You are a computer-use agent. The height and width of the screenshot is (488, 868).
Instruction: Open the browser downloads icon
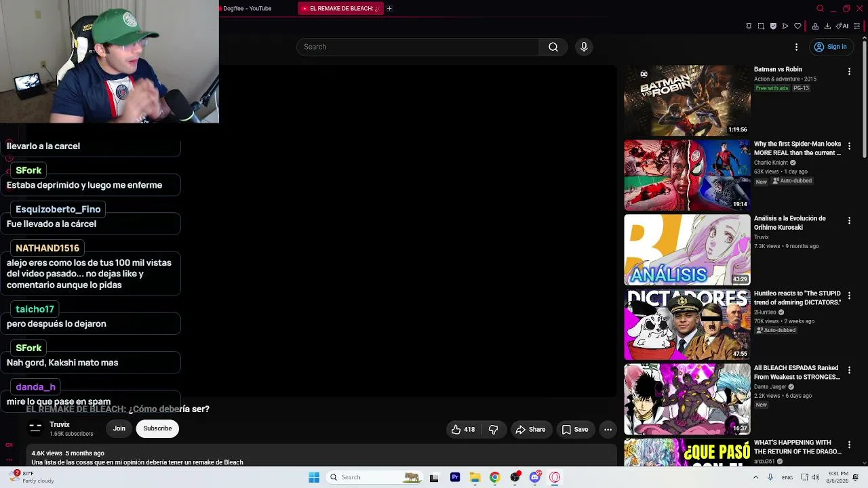coord(827,26)
